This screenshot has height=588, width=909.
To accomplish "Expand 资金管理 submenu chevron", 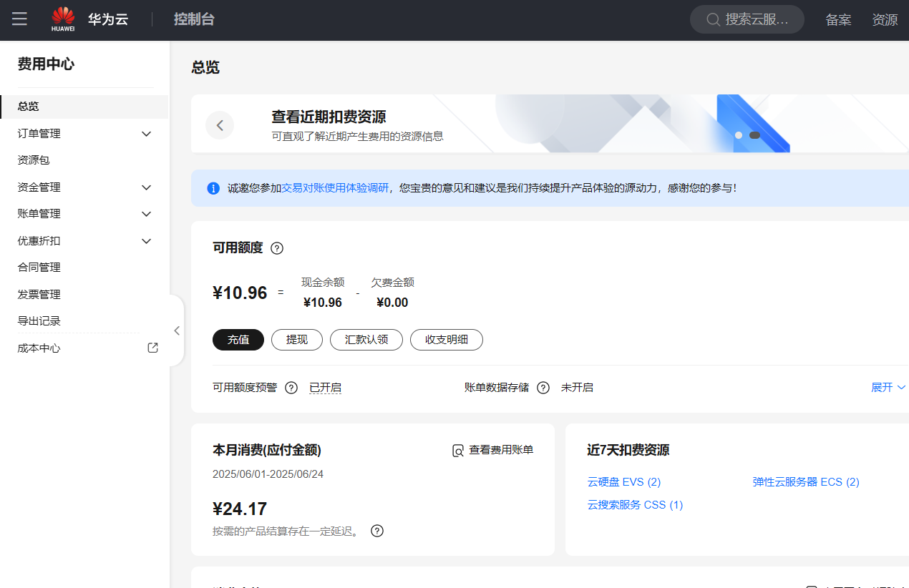I will point(147,187).
